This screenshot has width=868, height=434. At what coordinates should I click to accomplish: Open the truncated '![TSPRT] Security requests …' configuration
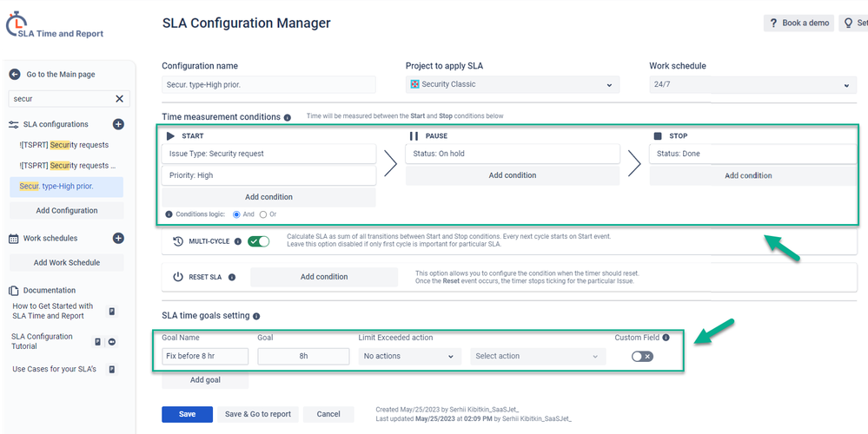click(x=66, y=166)
